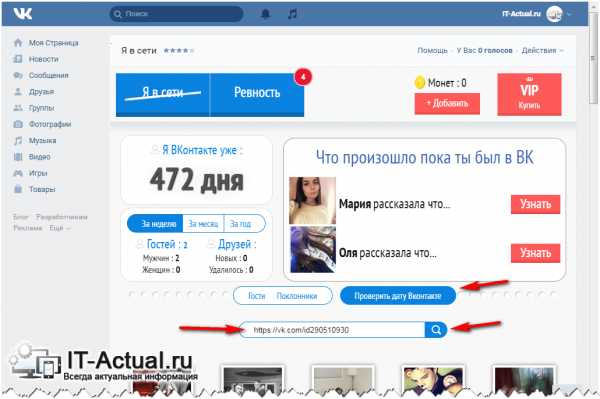Viewport: 600px width, 399px height.
Task: Expand the Действия dropdown
Action: 542,50
